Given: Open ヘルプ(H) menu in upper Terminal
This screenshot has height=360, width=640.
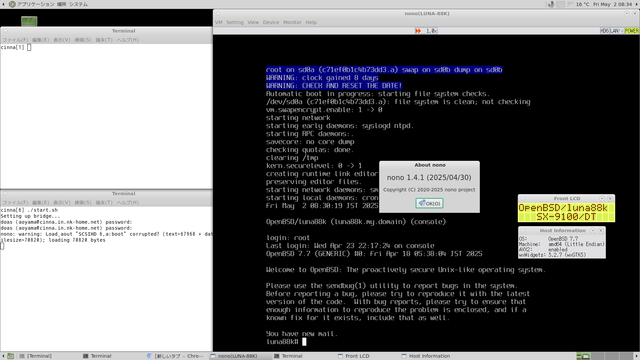Looking at the screenshot, I should (x=128, y=40).
